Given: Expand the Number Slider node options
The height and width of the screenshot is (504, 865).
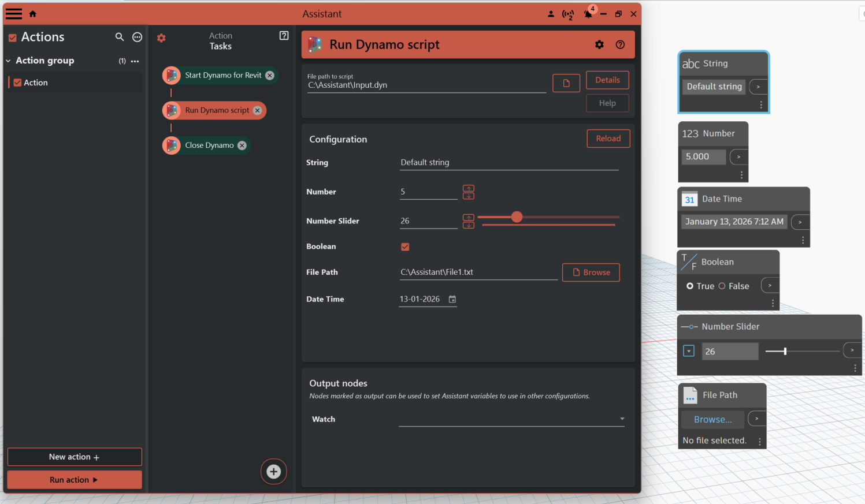Looking at the screenshot, I should (x=689, y=351).
